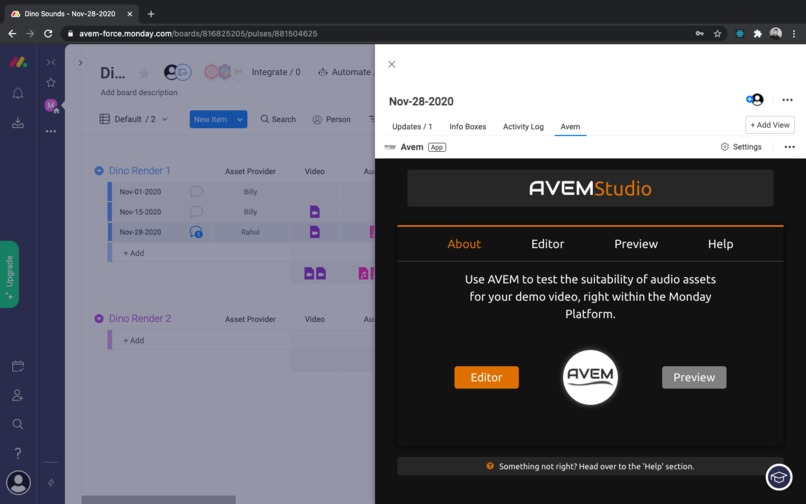The width and height of the screenshot is (806, 504).
Task: Open the workspace panel three-dot menu
Action: pyautogui.click(x=51, y=131)
